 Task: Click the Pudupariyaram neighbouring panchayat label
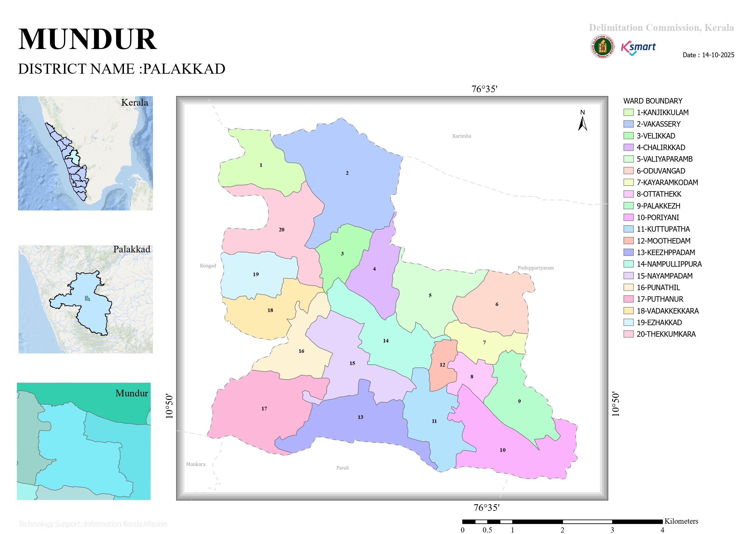(x=536, y=268)
